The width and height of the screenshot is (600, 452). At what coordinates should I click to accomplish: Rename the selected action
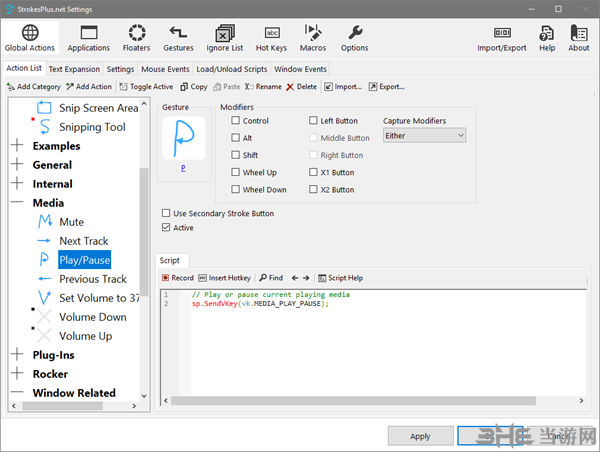click(264, 87)
